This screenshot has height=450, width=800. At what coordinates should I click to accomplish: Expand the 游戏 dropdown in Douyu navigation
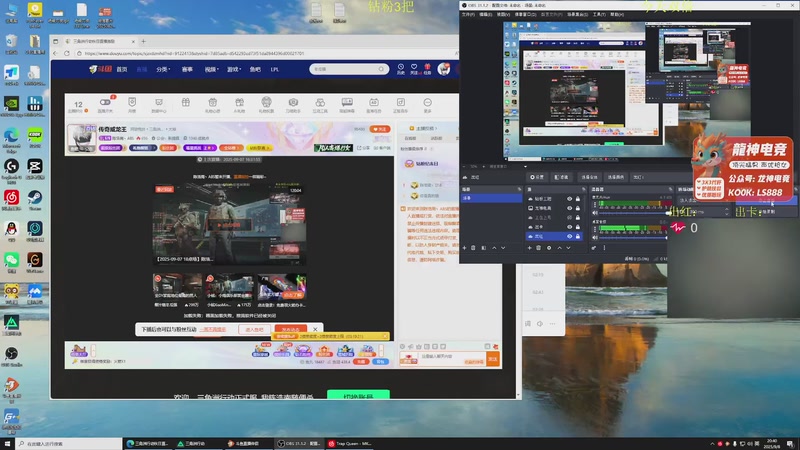tap(234, 69)
